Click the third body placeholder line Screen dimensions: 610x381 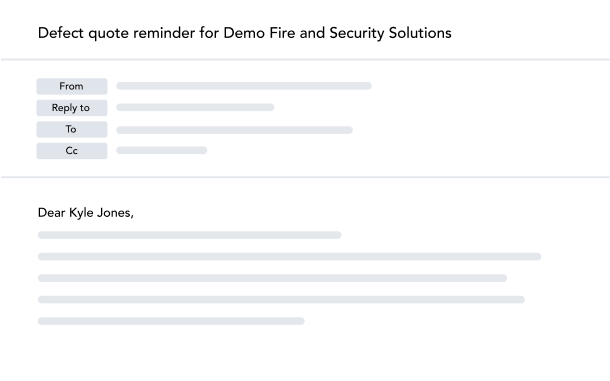[272, 278]
